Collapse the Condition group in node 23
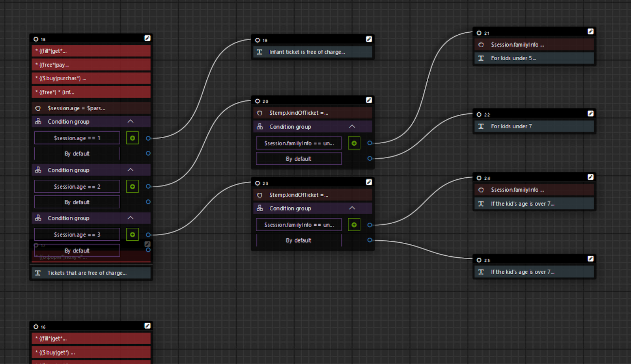Viewport: 631px width, 364px height. point(352,208)
